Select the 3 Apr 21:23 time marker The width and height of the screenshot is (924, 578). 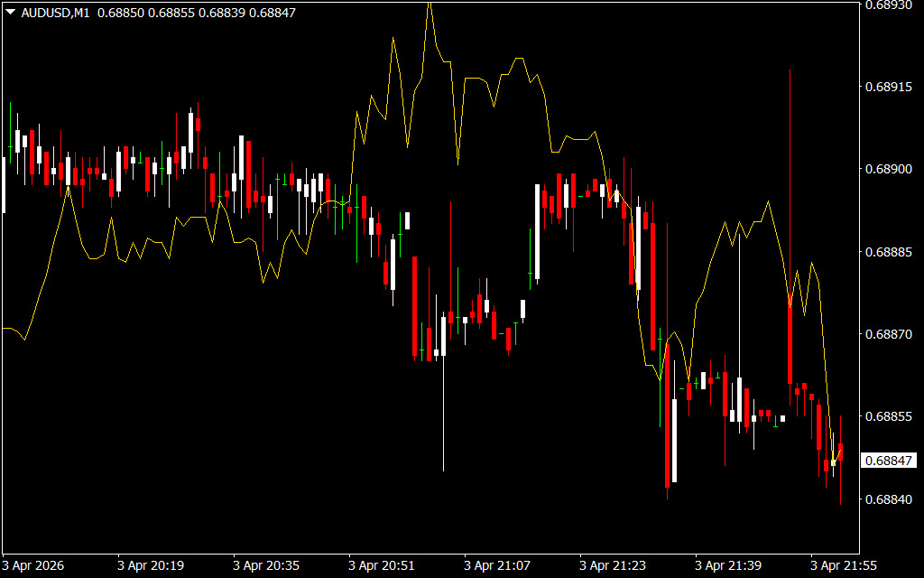point(613,566)
